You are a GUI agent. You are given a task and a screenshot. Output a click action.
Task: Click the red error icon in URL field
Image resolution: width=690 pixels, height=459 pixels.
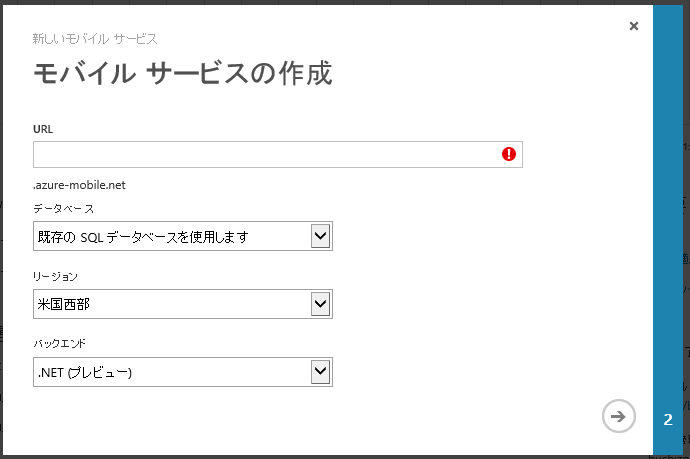pos(509,154)
